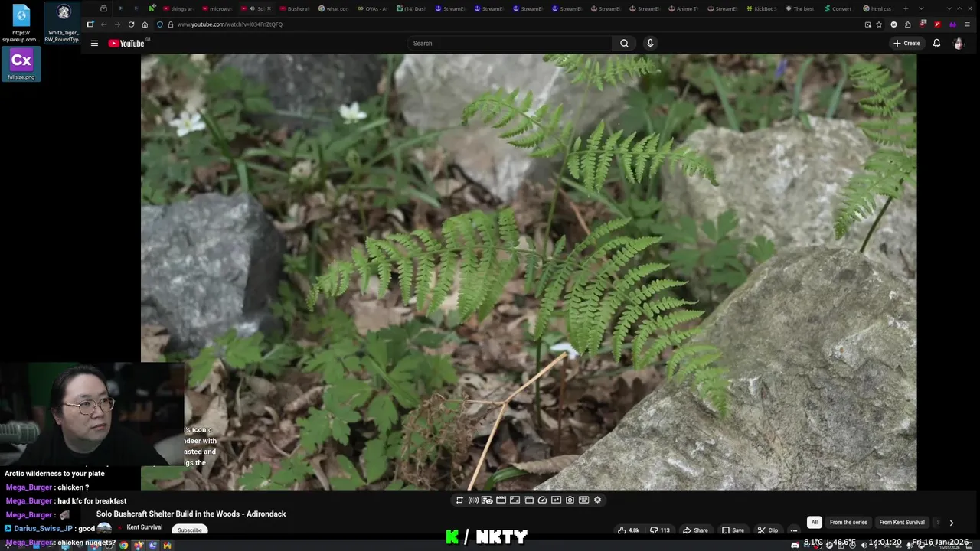
Task: Click the Share button
Action: point(696,530)
